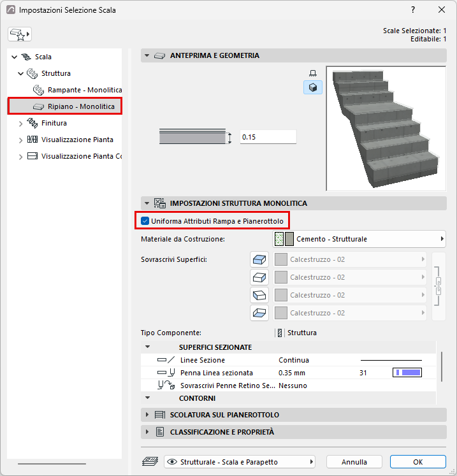Click the question mark help icon
The image size is (457, 476).
pyautogui.click(x=413, y=10)
